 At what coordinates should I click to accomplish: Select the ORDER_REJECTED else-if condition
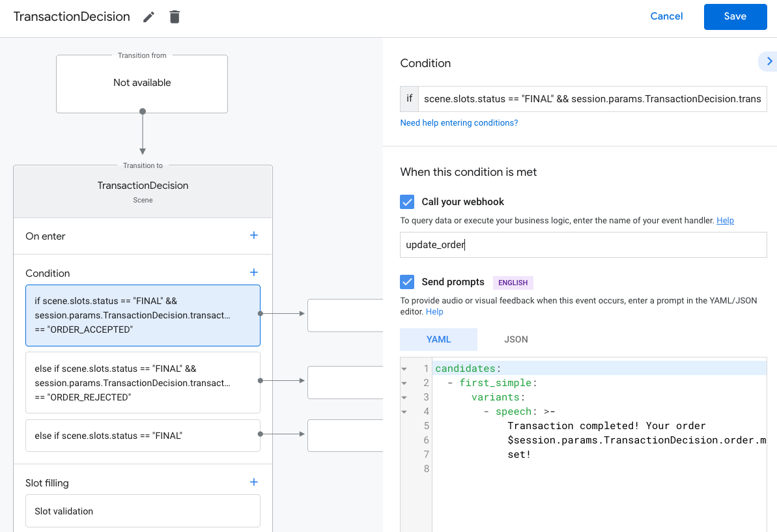point(143,383)
